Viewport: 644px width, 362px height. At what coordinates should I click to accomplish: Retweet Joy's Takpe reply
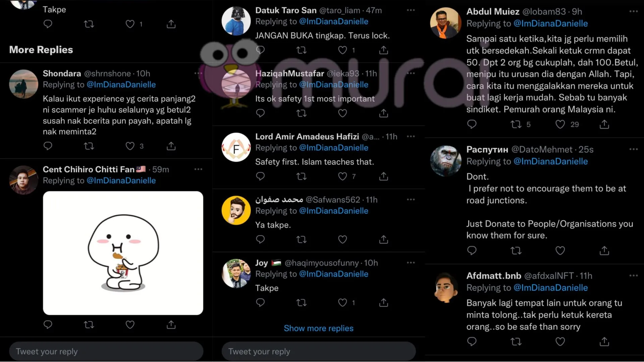[x=302, y=303]
